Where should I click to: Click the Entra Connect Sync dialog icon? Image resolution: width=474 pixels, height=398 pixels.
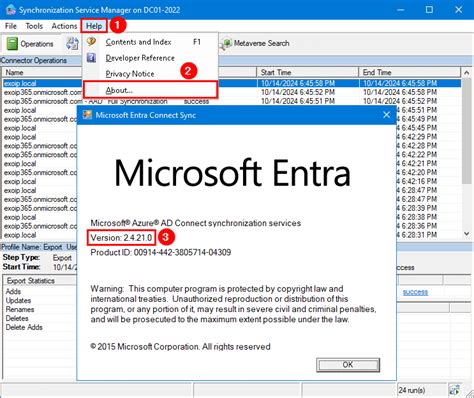(87, 115)
